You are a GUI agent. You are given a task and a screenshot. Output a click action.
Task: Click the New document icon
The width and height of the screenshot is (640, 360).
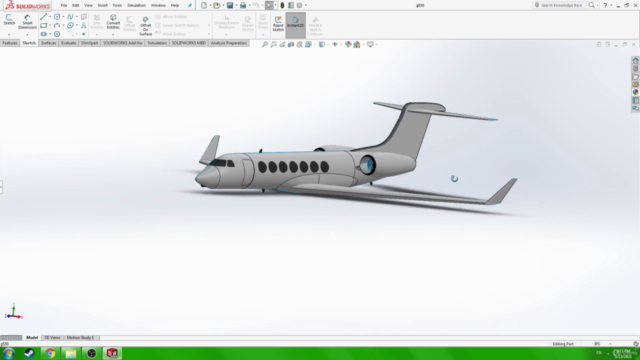204,5
